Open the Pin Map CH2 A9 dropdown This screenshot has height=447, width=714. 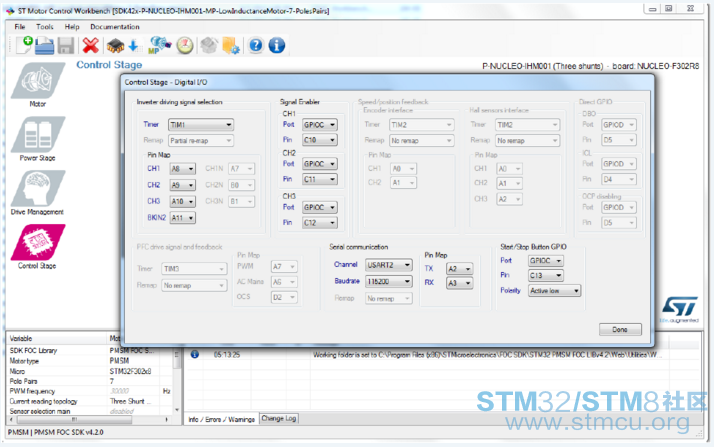click(183, 185)
